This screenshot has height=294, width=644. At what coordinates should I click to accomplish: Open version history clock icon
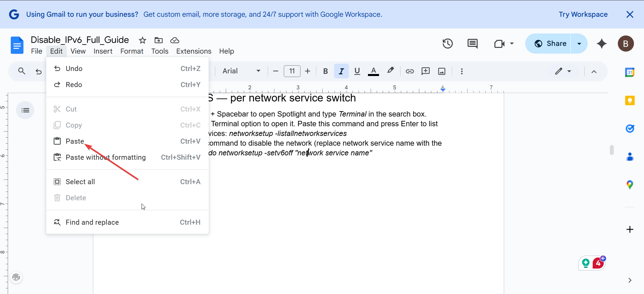[447, 44]
